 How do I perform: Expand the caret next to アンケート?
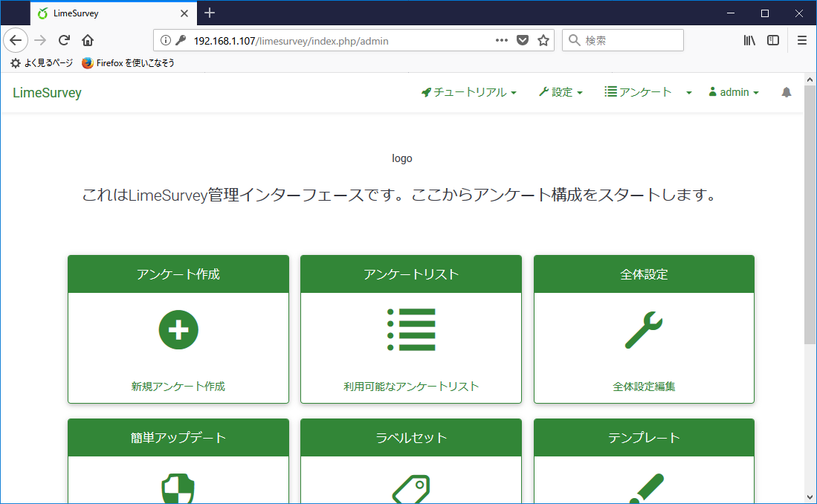pos(689,93)
